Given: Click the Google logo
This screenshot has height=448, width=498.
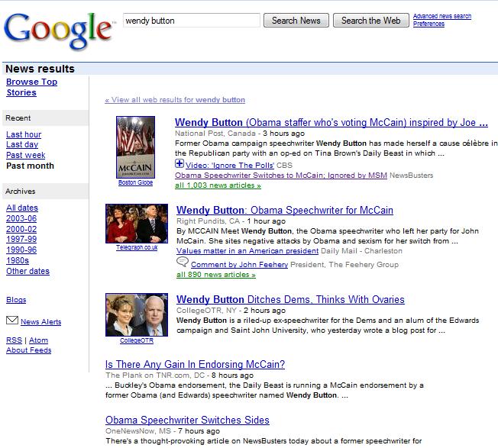Looking at the screenshot, I should [57, 28].
